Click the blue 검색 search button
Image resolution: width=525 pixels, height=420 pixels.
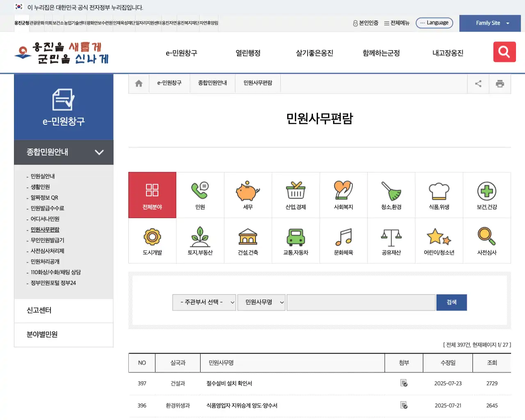(x=452, y=302)
